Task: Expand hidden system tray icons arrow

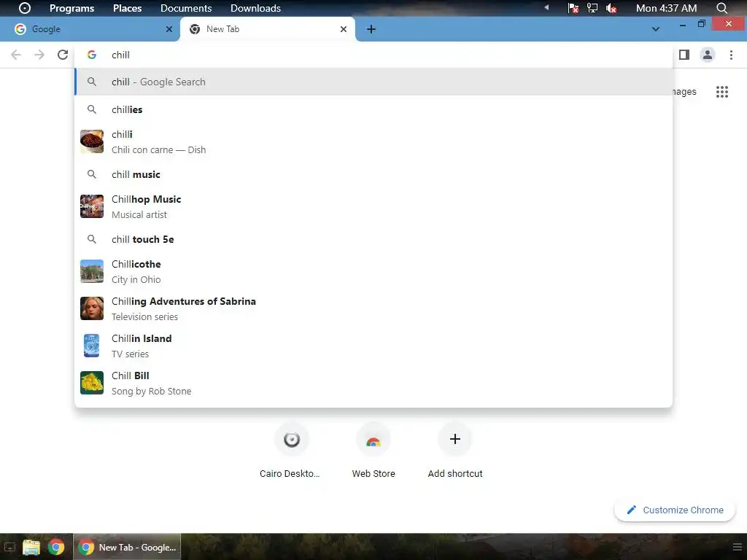Action: (x=546, y=7)
